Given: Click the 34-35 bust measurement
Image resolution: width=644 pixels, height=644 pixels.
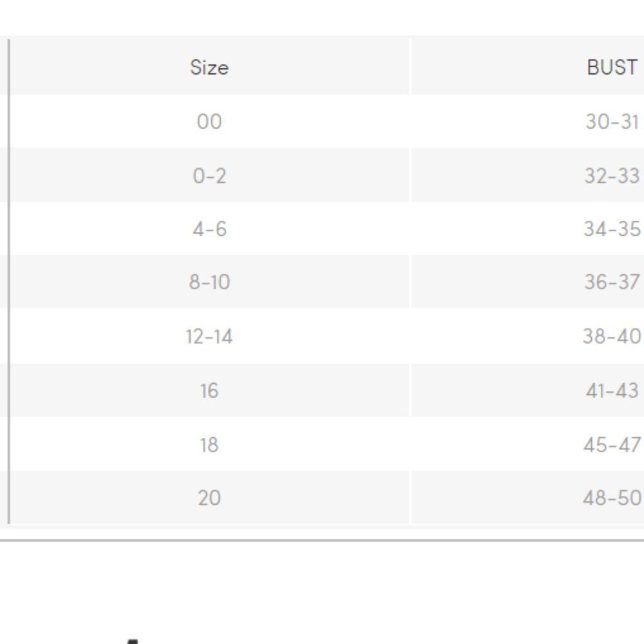Looking at the screenshot, I should pyautogui.click(x=612, y=229).
